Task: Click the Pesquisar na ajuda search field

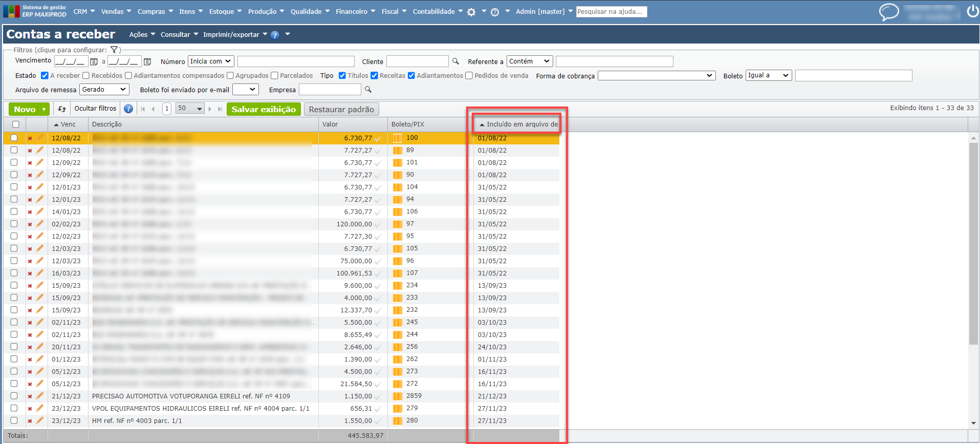Action: coord(611,11)
